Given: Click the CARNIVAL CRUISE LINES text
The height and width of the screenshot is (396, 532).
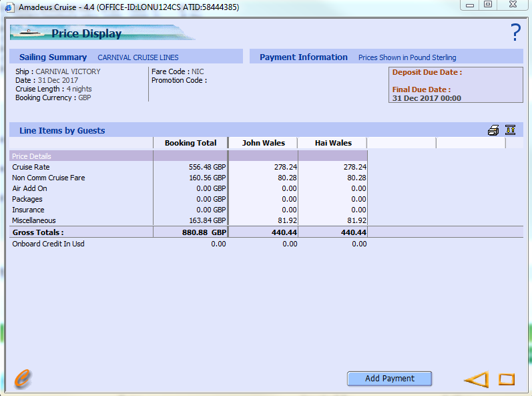Looking at the screenshot, I should (x=138, y=57).
